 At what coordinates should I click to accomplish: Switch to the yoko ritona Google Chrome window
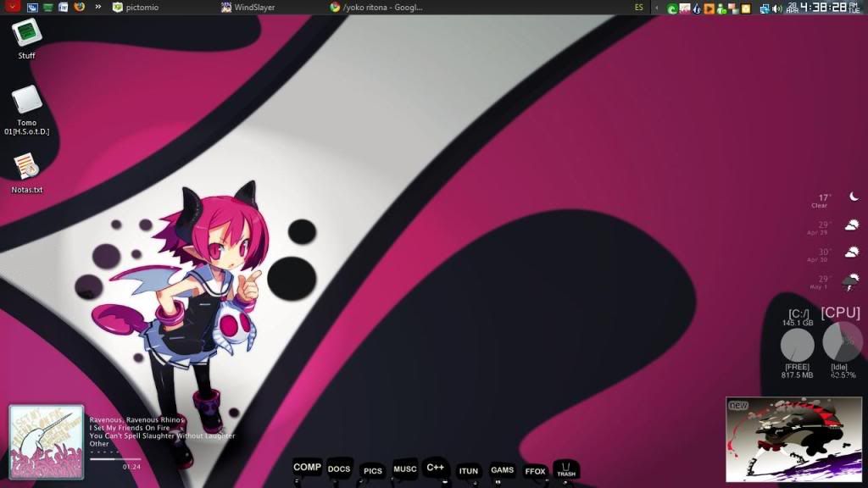[376, 7]
